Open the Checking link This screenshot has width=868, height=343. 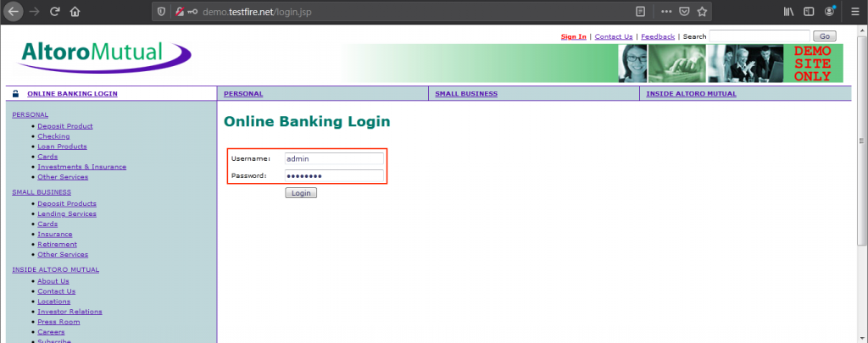53,136
